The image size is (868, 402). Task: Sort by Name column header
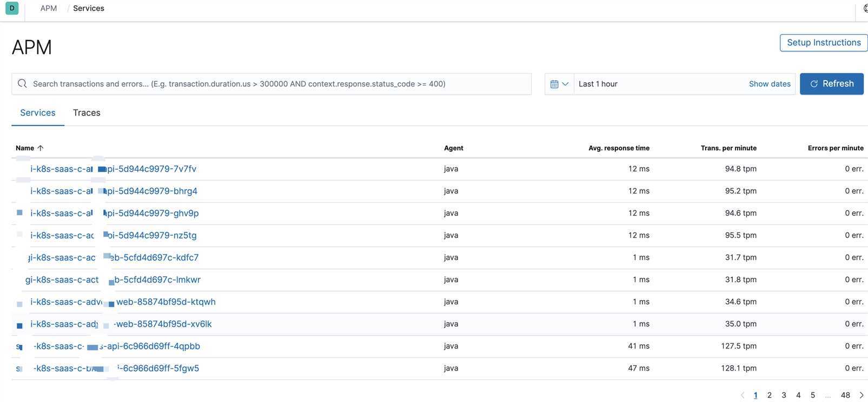click(25, 148)
